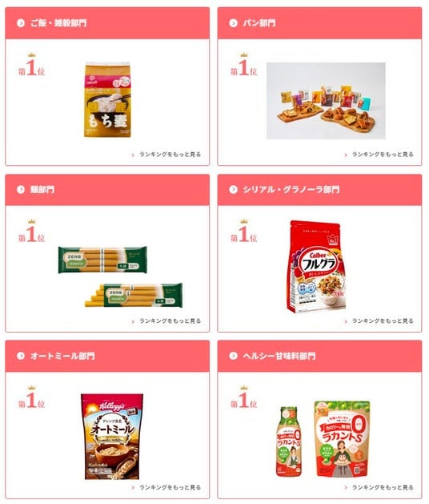Screen dimensions: 429x504
Task: Open the もち麦 product image
Action: point(107,100)
